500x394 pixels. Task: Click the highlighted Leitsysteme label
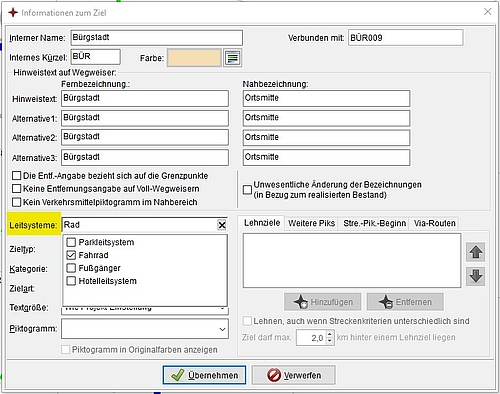33,225
